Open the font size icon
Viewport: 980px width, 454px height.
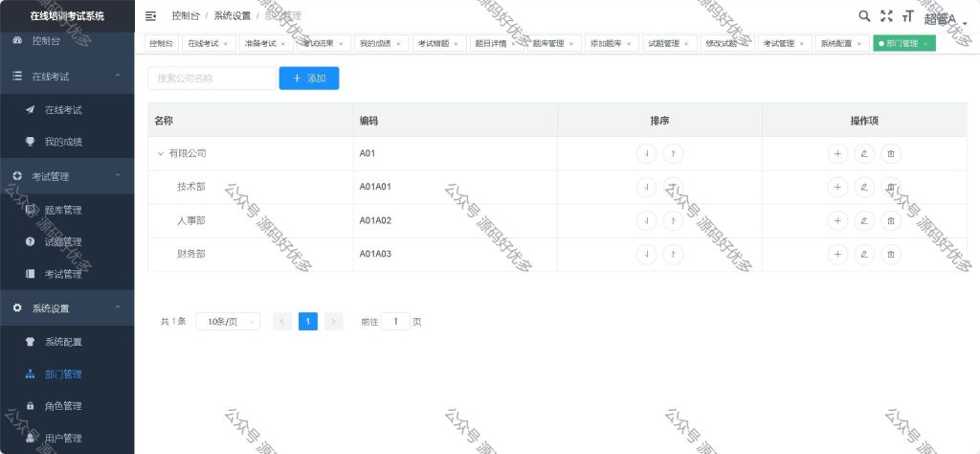(x=908, y=16)
